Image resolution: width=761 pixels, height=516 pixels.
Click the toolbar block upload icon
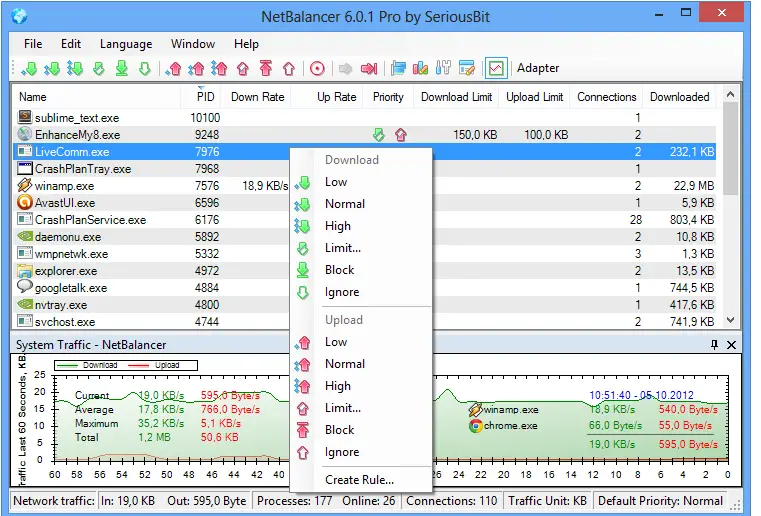(265, 68)
